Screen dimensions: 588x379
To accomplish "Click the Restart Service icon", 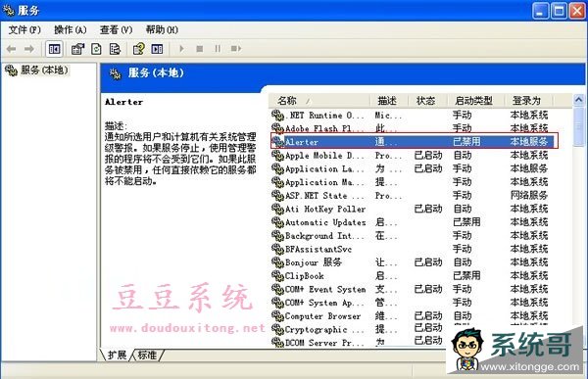I will click(x=236, y=49).
